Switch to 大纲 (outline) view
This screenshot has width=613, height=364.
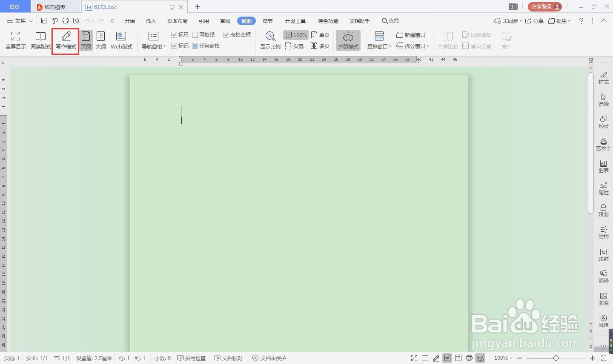(100, 40)
